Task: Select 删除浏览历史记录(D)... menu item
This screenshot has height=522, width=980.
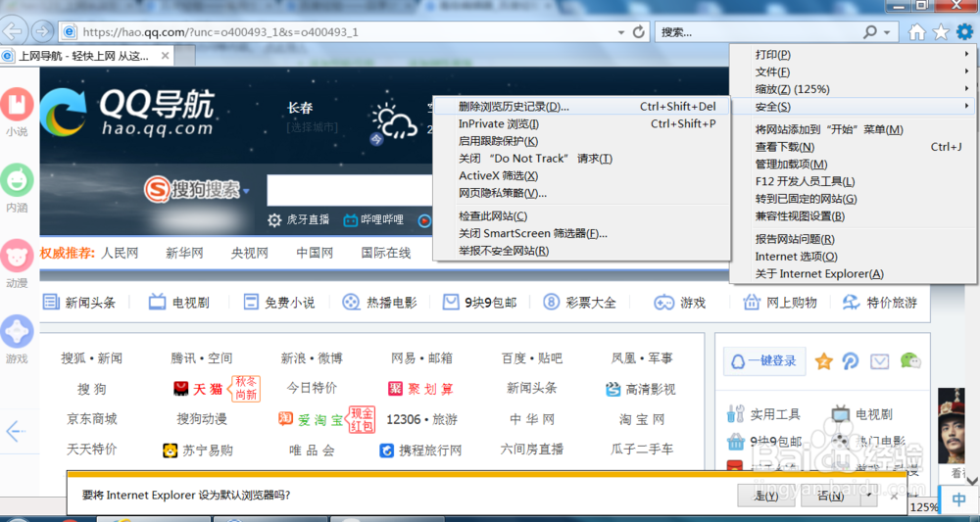Action: click(582, 106)
